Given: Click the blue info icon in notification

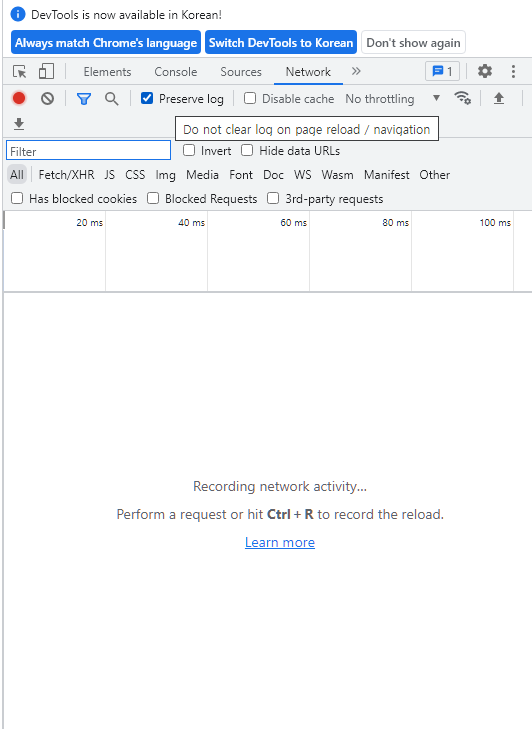Looking at the screenshot, I should [18, 14].
